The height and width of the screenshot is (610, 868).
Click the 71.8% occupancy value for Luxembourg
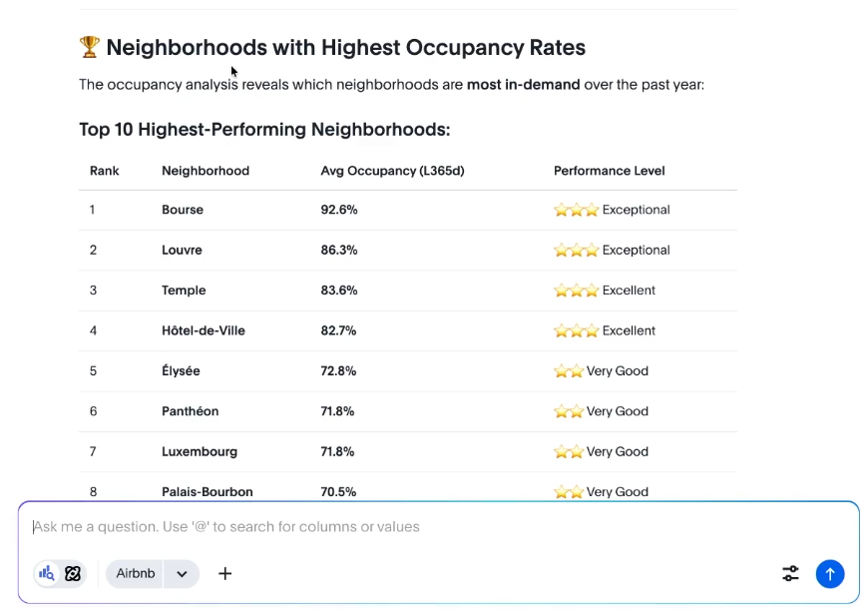pyautogui.click(x=337, y=451)
